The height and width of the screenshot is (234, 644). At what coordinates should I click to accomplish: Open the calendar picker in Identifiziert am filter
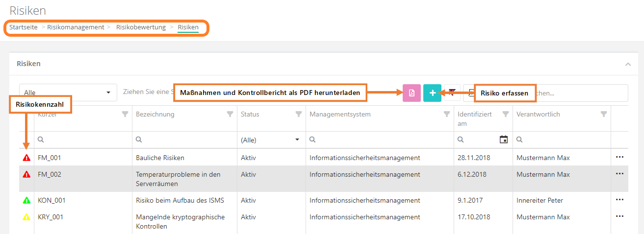pos(503,140)
